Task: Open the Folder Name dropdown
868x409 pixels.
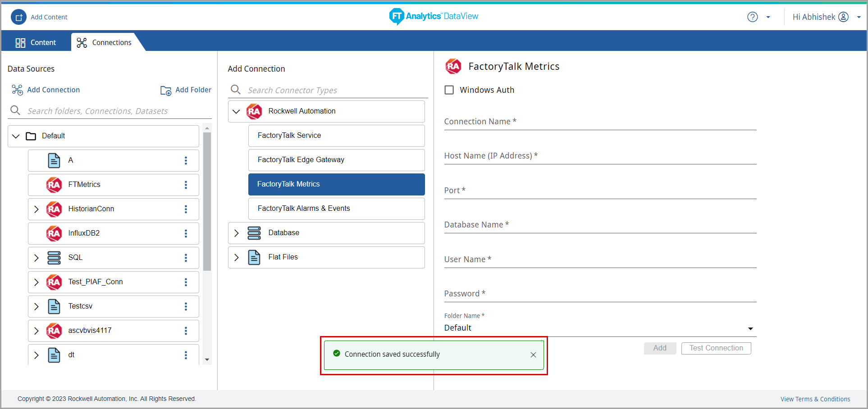Action: pos(750,328)
